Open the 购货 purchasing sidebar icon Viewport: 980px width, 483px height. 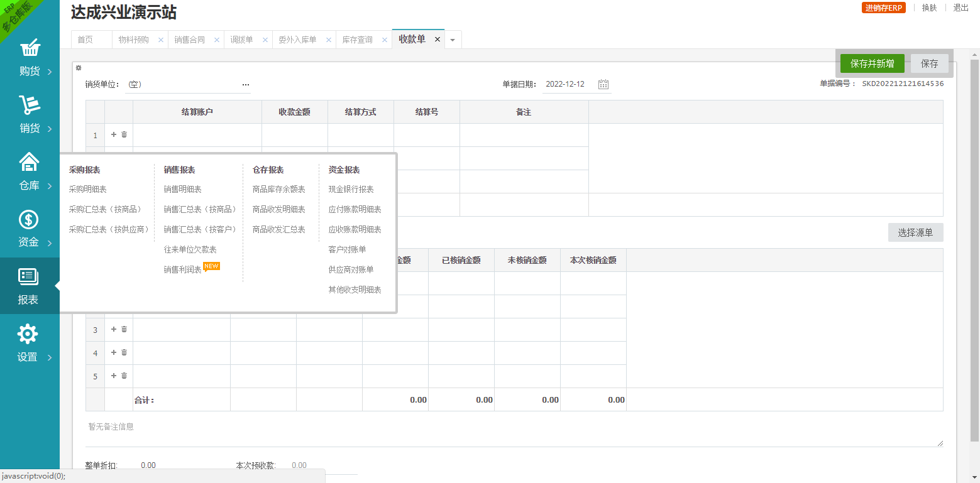pyautogui.click(x=30, y=49)
